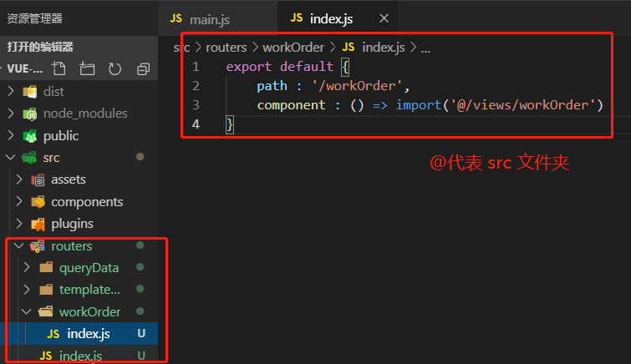Expand the node_modules folder chevron

click(11, 114)
